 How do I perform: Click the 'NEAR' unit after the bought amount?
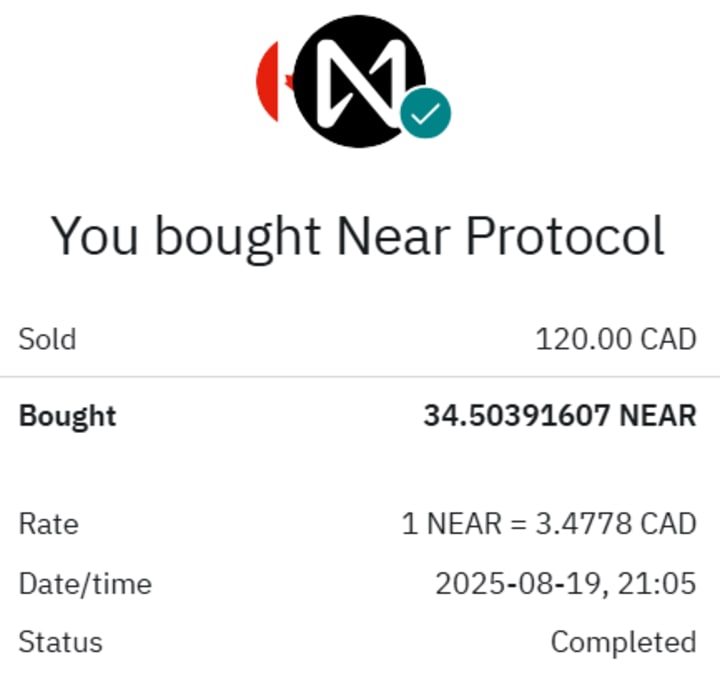[x=657, y=415]
